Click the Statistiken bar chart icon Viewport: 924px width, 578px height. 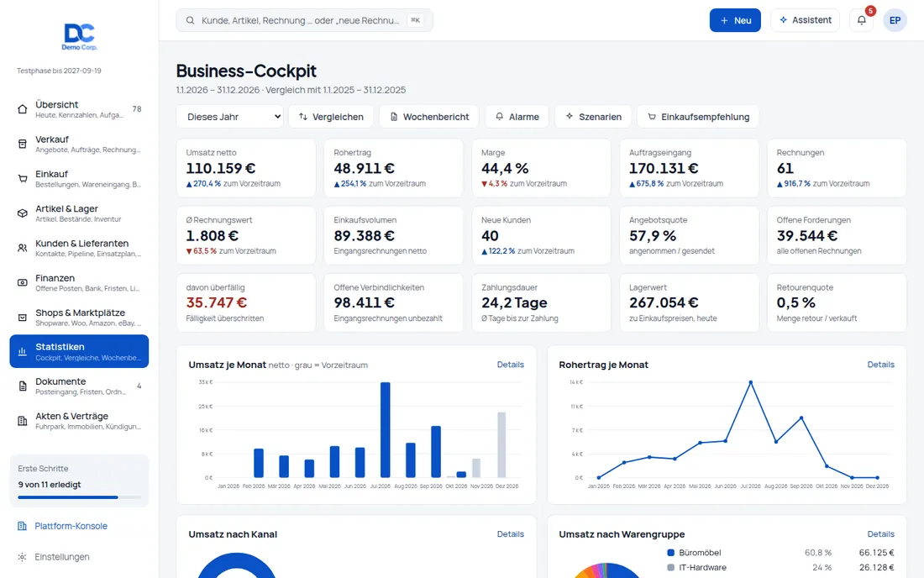tap(23, 352)
